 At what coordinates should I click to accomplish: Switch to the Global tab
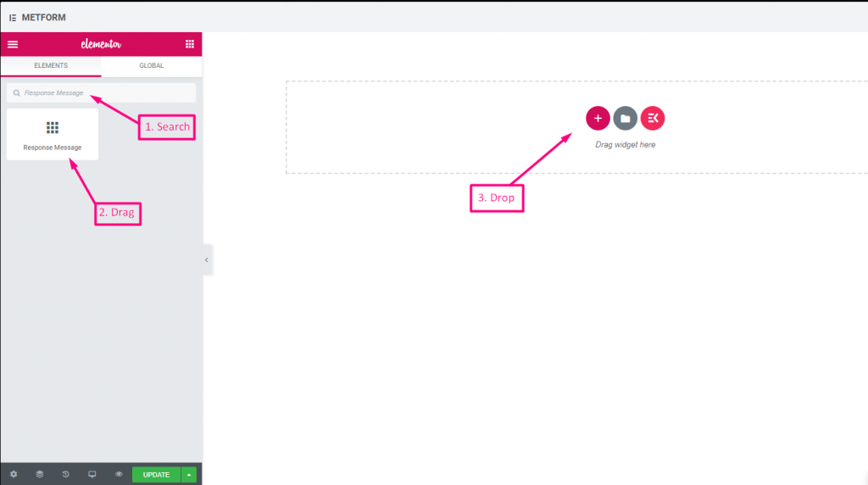click(152, 65)
